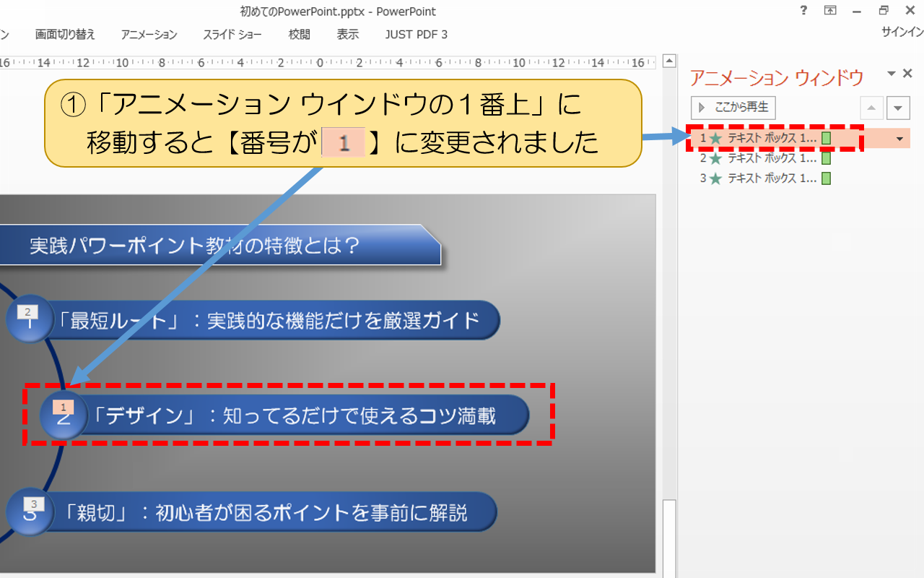Click star effect icon of animation item 2
Image resolution: width=924 pixels, height=578 pixels.
click(x=715, y=158)
